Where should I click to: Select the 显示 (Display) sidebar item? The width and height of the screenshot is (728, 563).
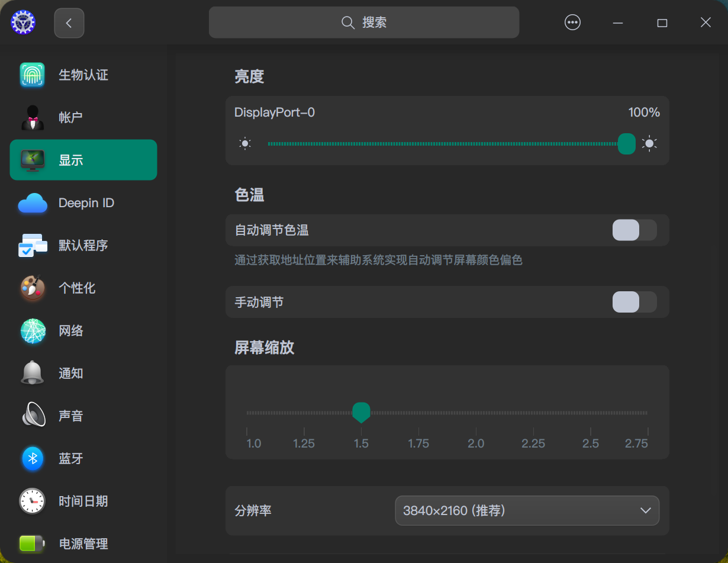point(83,160)
